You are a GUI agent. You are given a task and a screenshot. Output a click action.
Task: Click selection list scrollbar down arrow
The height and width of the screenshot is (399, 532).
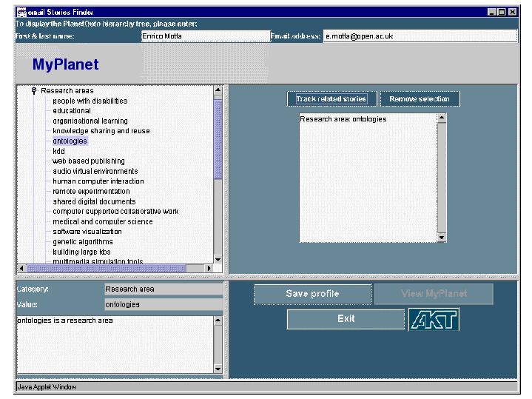point(442,238)
